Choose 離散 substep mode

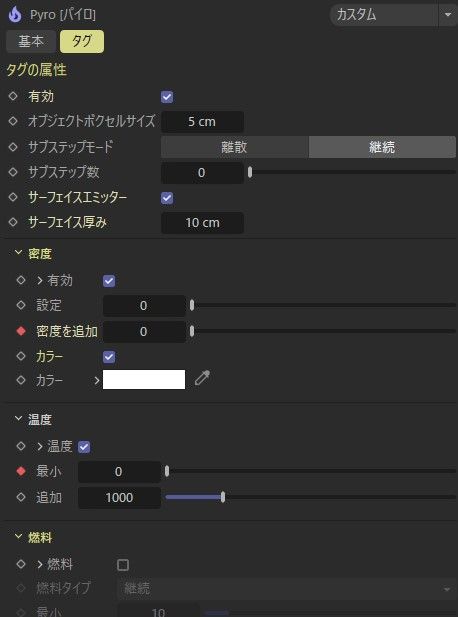tap(235, 147)
